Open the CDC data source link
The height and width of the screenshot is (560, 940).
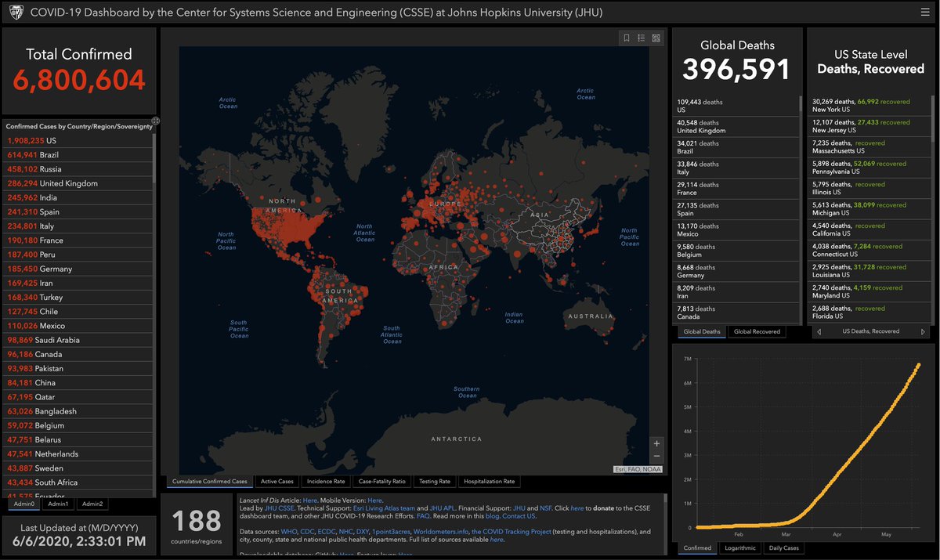point(307,532)
